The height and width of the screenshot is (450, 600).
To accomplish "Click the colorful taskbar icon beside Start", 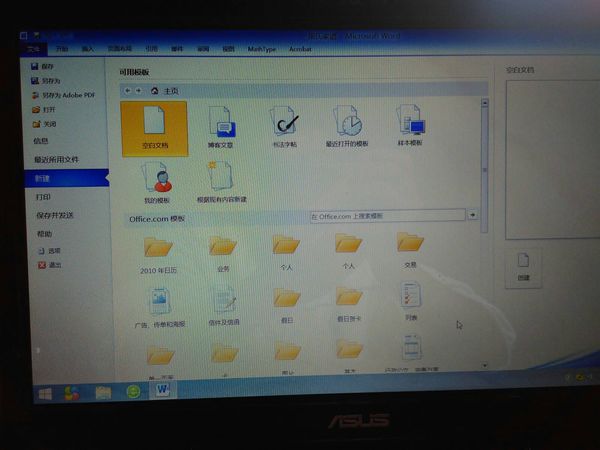I will (x=72, y=393).
